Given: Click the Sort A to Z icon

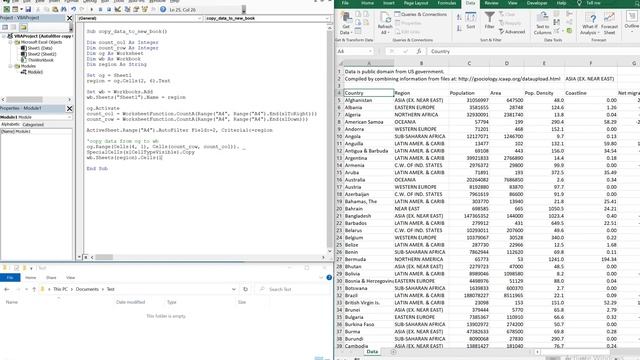Looking at the screenshot, I should [x=459, y=17].
